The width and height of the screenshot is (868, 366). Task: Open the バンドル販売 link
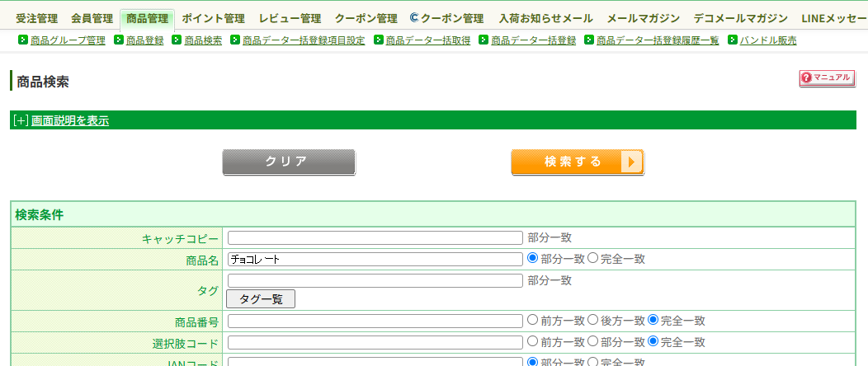(768, 40)
